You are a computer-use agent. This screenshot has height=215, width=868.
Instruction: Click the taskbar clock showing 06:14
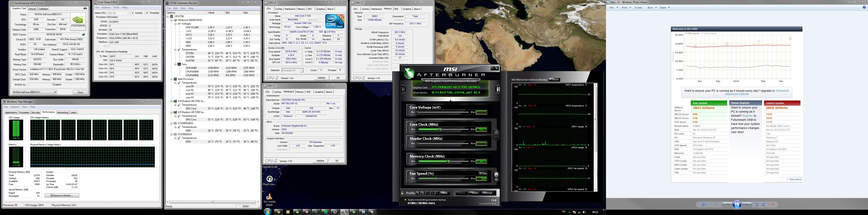point(595,212)
